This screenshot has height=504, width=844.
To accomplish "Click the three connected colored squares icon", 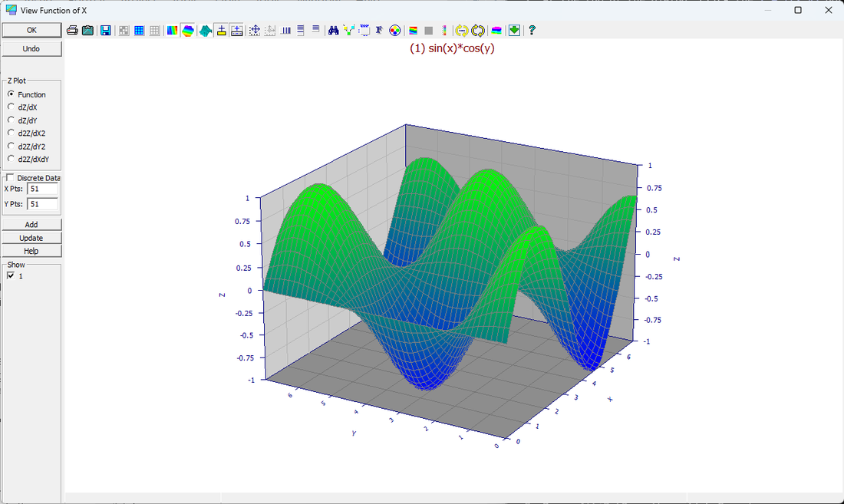I will pyautogui.click(x=349, y=31).
